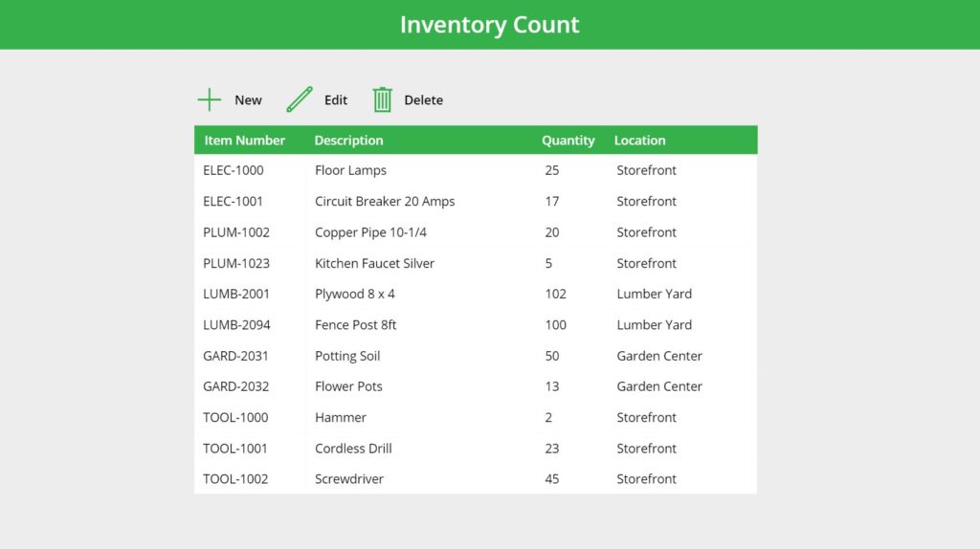Select the Fence Post 8ft row
This screenshot has height=549, width=980.
pos(476,325)
